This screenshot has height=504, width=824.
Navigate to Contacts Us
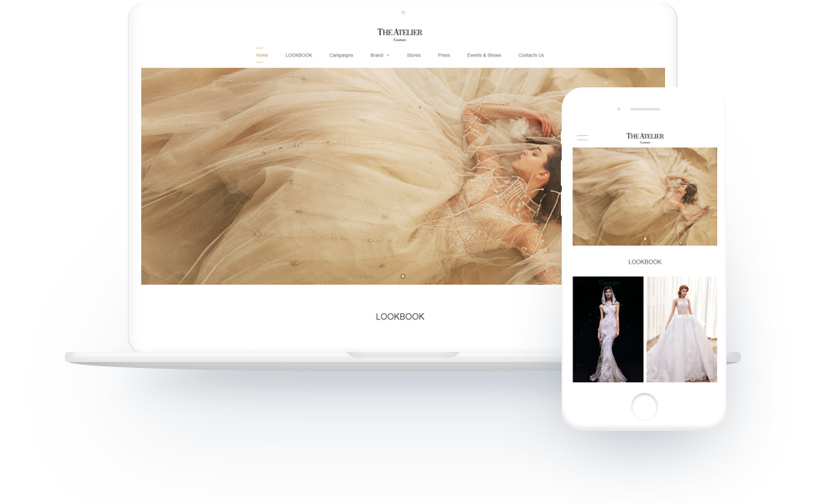tap(531, 55)
